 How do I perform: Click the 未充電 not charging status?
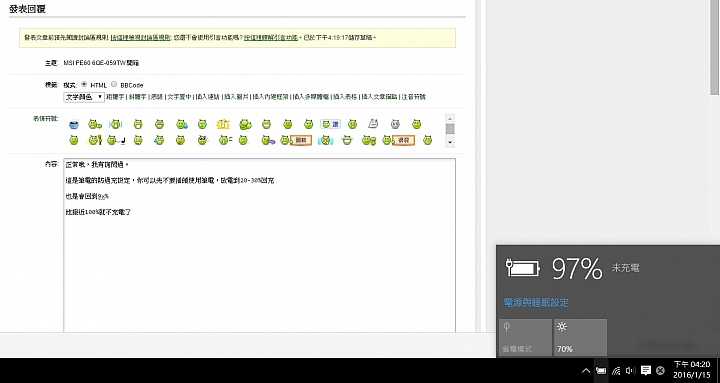625,268
